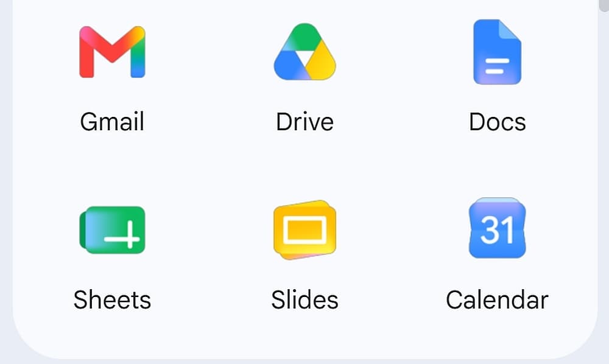Image resolution: width=609 pixels, height=364 pixels.
Task: Launch the blue Docs document icon
Action: [497, 52]
